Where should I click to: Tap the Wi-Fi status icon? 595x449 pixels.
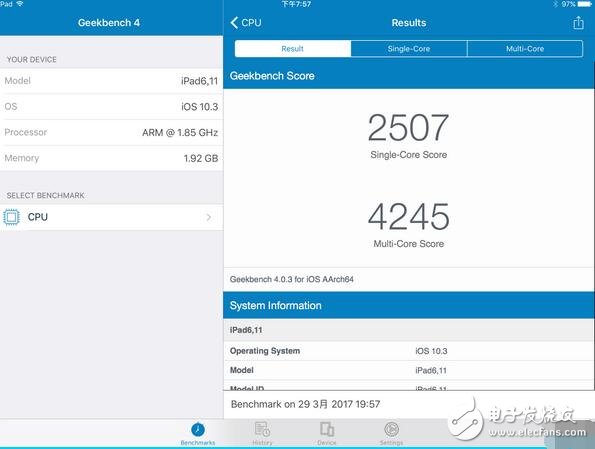click(19, 4)
